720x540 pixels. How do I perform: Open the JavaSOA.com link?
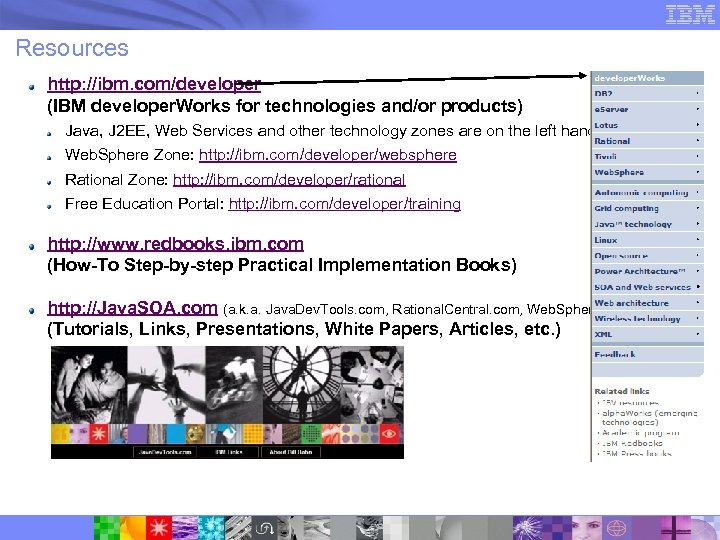point(132,308)
